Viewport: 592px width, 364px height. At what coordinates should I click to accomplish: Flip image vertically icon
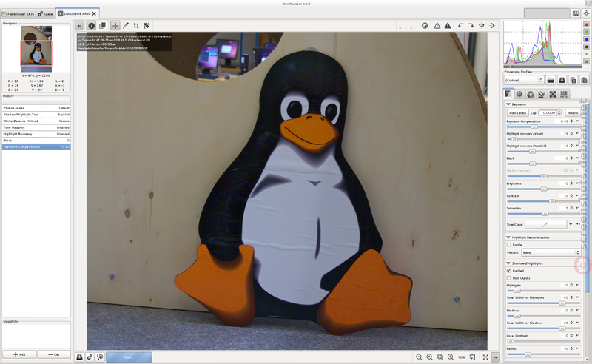pos(492,26)
